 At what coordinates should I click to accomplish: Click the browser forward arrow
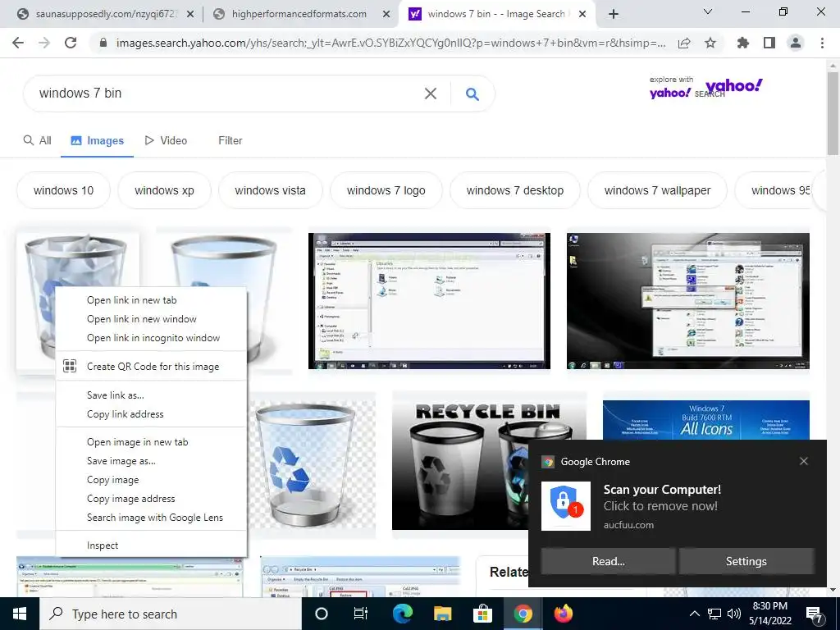coord(44,43)
